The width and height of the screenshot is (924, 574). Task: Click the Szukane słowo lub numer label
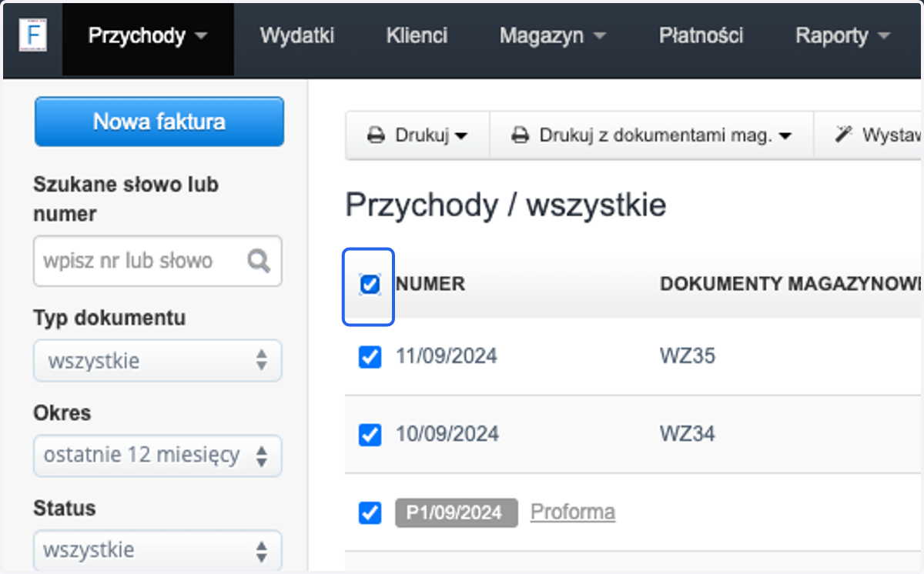[126, 199]
